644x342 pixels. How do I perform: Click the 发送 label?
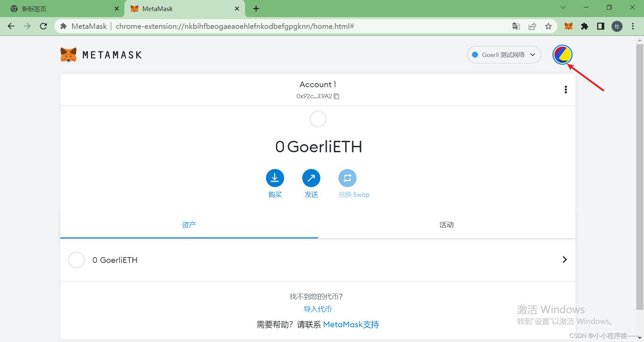coord(311,194)
